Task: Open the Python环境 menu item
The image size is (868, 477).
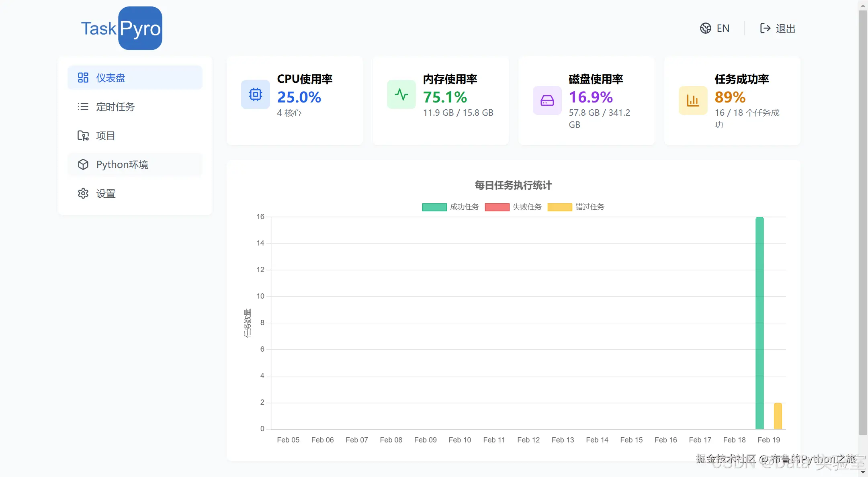Action: click(x=122, y=165)
